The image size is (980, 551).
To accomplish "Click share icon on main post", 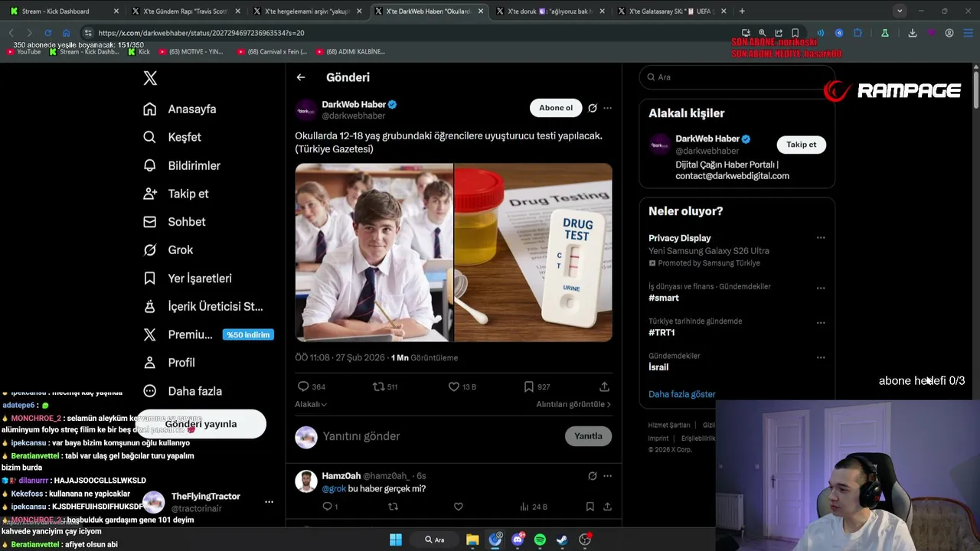I will click(604, 386).
